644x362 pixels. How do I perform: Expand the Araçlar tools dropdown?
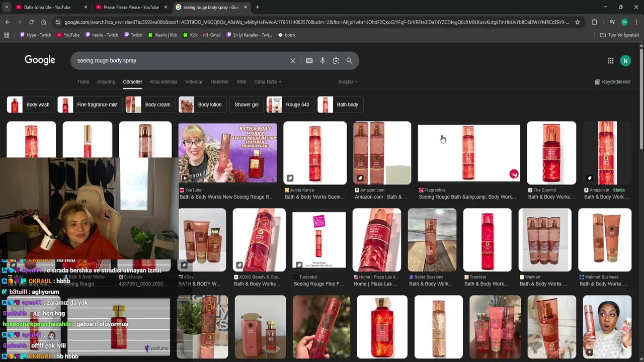click(x=348, y=82)
